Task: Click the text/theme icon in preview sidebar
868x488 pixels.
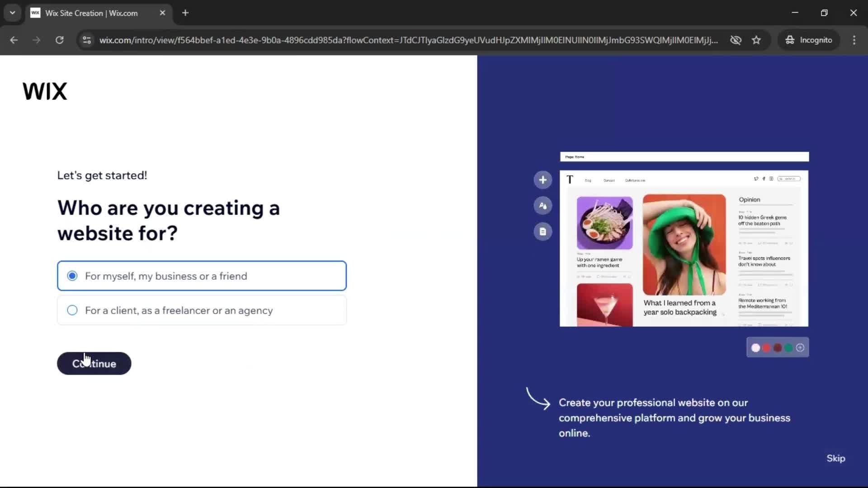Action: [542, 206]
